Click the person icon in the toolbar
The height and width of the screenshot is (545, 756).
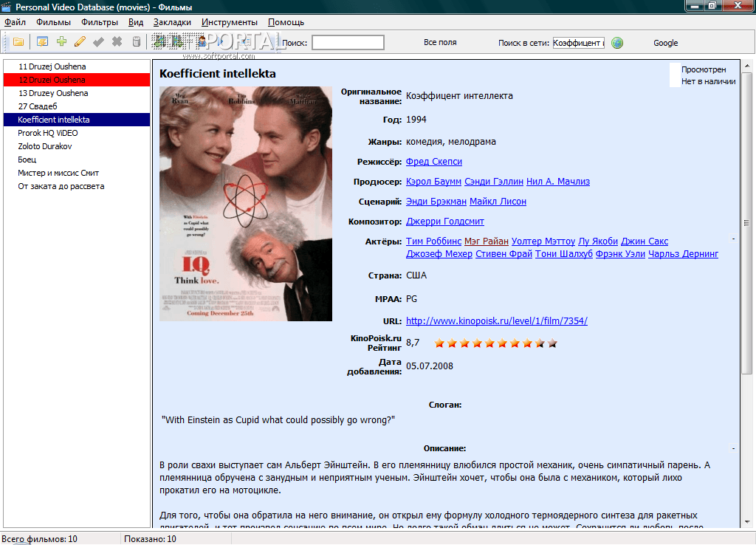click(x=202, y=41)
